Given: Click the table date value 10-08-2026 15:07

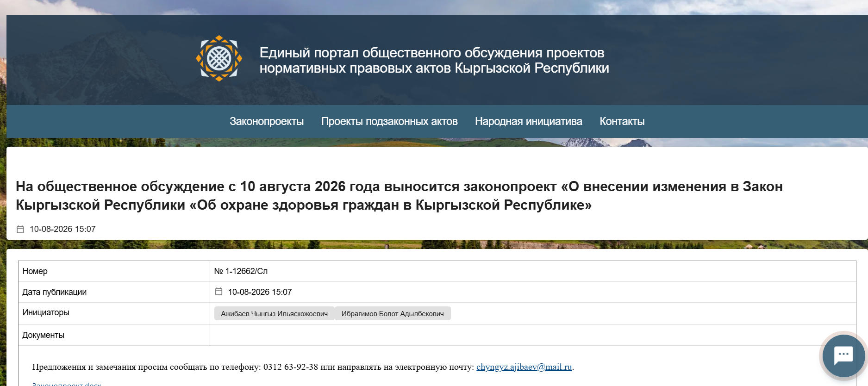Looking at the screenshot, I should click(260, 292).
